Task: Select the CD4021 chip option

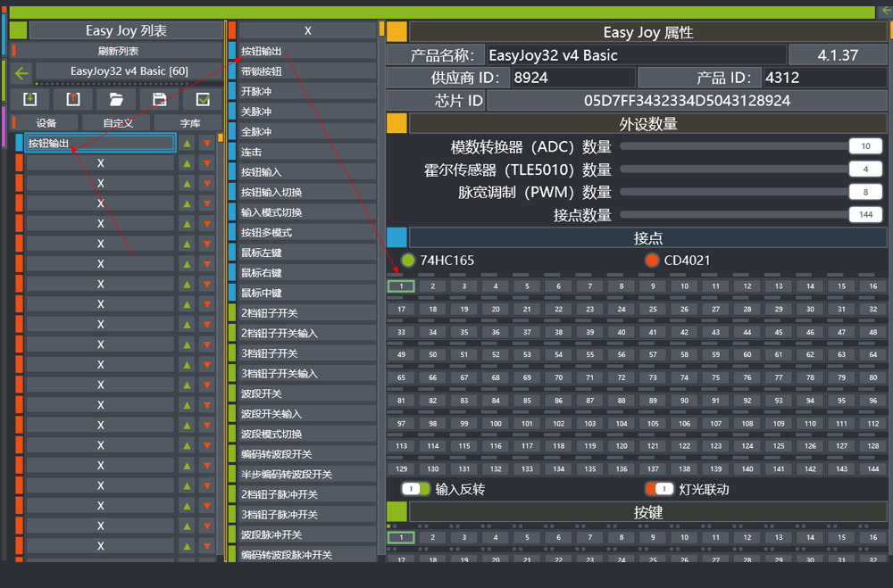Action: [652, 261]
